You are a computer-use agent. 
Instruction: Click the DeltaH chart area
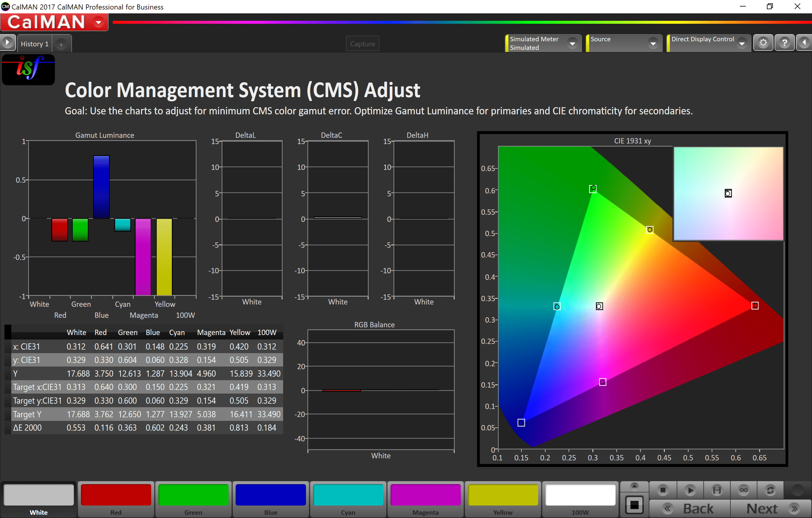pos(424,219)
